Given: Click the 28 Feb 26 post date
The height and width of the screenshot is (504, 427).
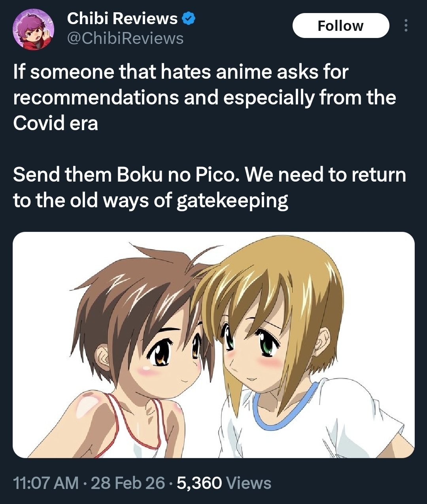Looking at the screenshot, I should coord(128,483).
